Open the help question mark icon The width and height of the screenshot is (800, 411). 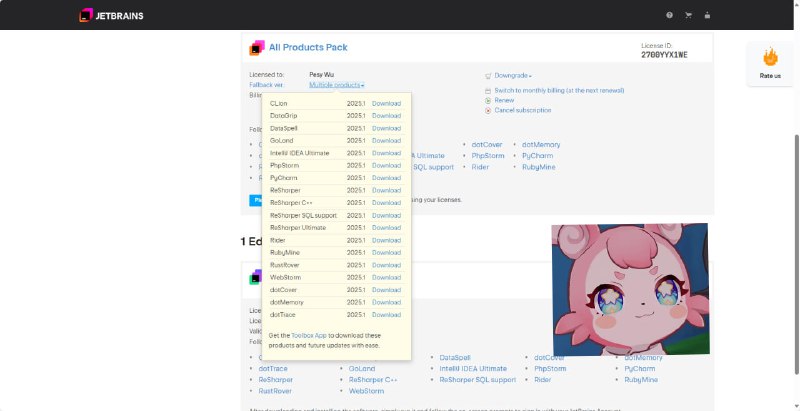(669, 15)
